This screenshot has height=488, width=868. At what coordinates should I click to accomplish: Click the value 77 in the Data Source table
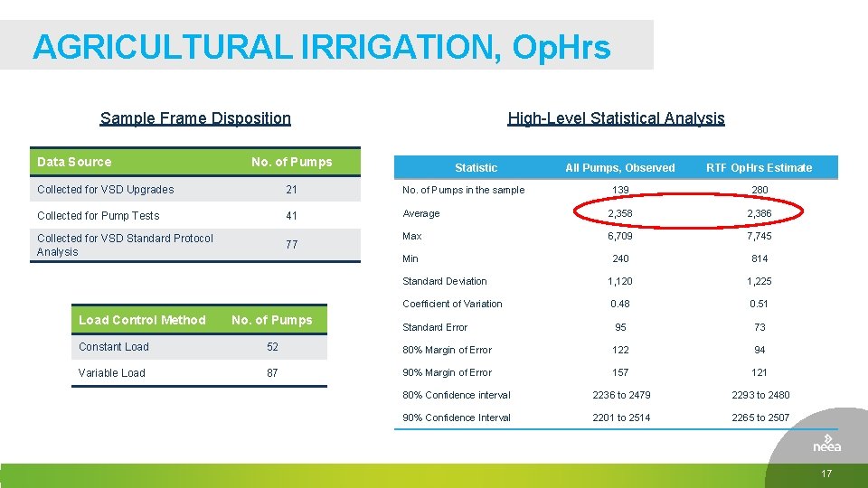point(292,244)
